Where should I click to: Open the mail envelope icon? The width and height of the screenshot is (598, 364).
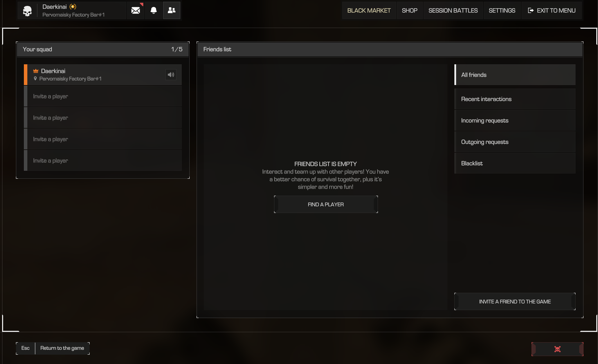(x=136, y=10)
